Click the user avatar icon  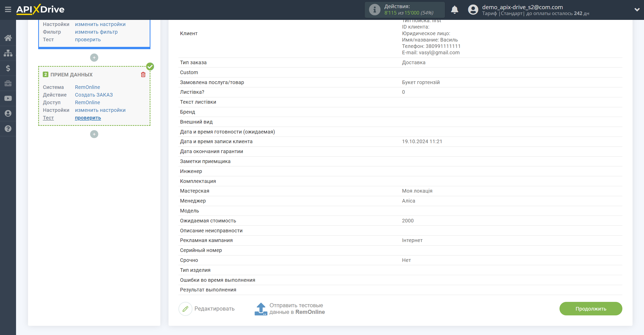(473, 10)
